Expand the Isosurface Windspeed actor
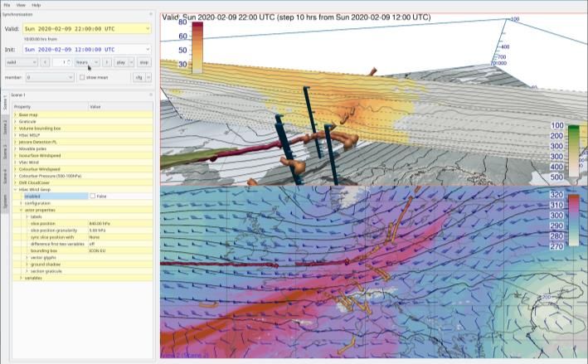 pyautogui.click(x=16, y=156)
